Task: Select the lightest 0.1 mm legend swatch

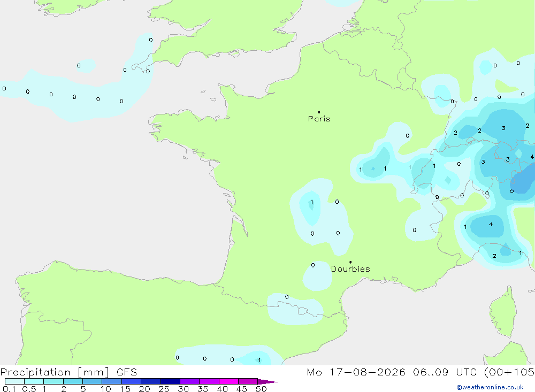Action: click(x=14, y=381)
